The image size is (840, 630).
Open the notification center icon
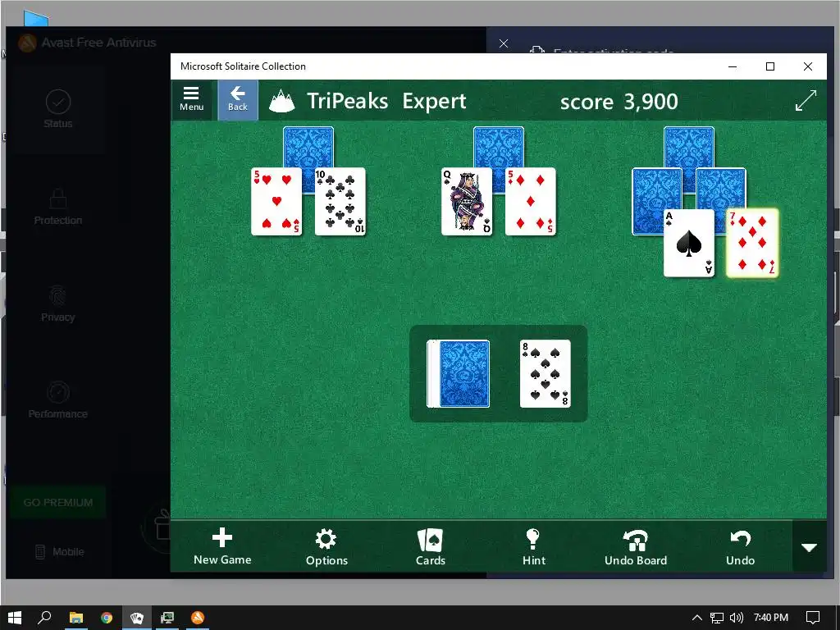(x=813, y=618)
